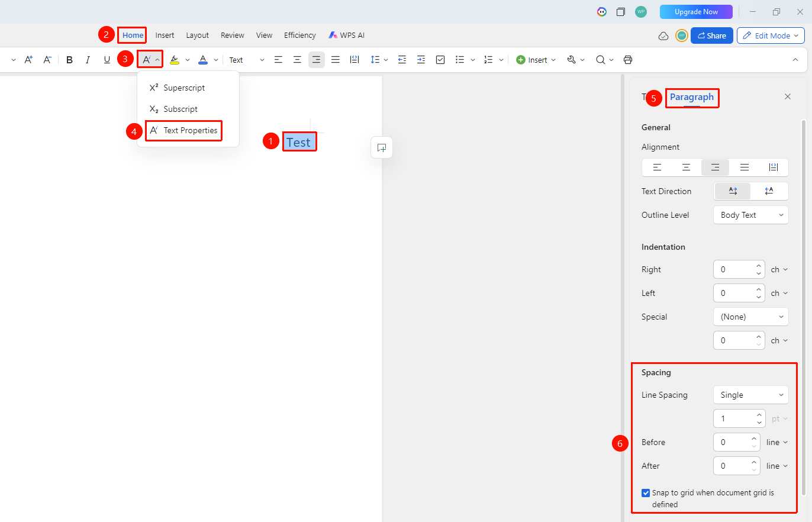Viewport: 812px width, 522px height.
Task: Open the Outline Level dropdown
Action: [751, 215]
